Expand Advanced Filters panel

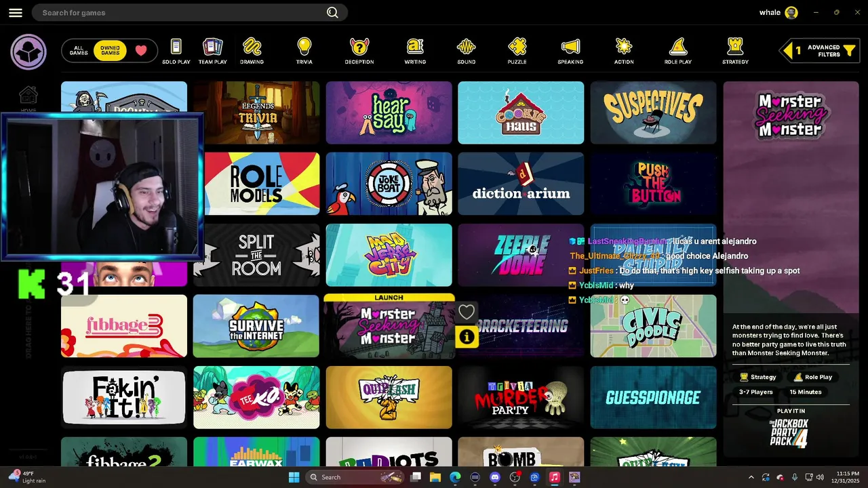[820, 51]
